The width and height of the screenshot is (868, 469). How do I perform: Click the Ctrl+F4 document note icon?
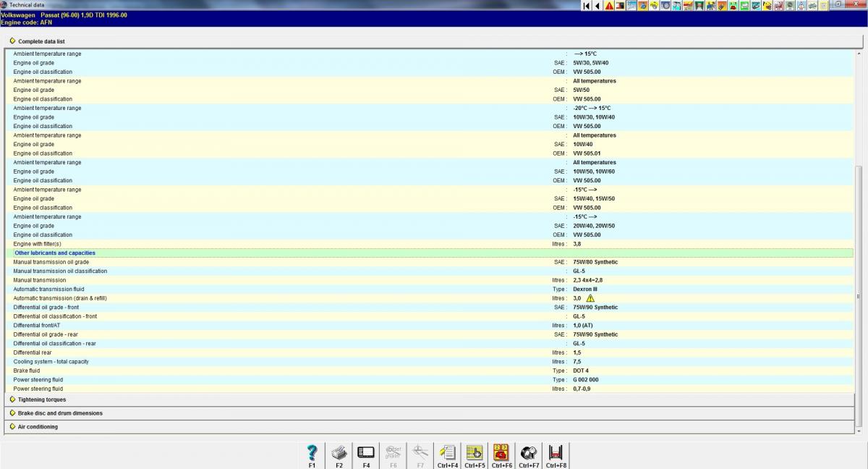coord(448,456)
